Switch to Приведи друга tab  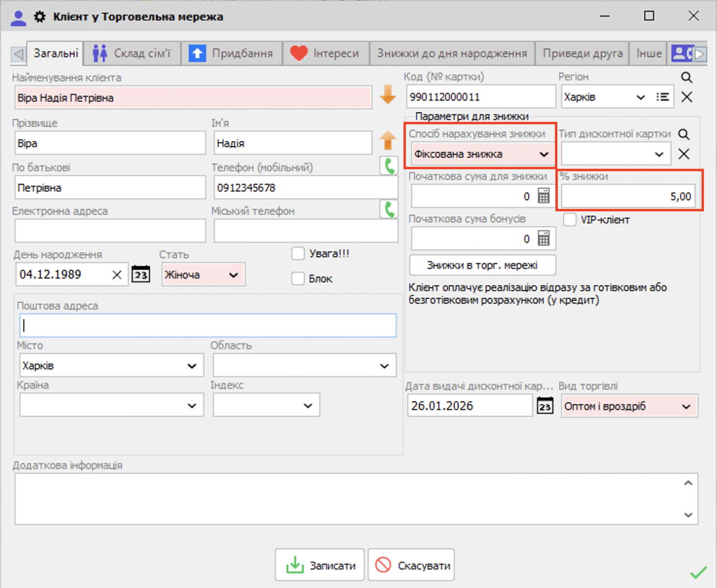(582, 53)
